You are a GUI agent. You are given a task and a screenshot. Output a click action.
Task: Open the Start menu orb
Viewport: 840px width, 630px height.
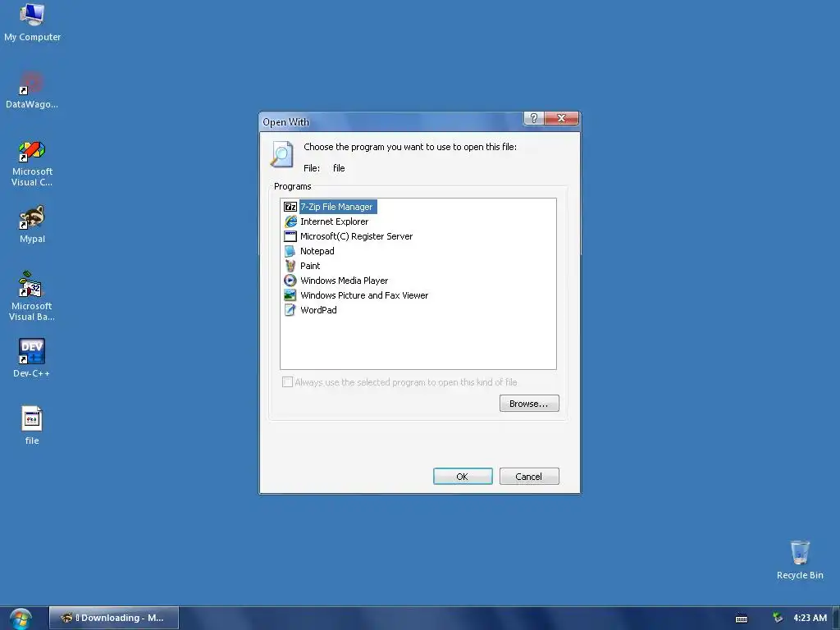click(x=21, y=619)
